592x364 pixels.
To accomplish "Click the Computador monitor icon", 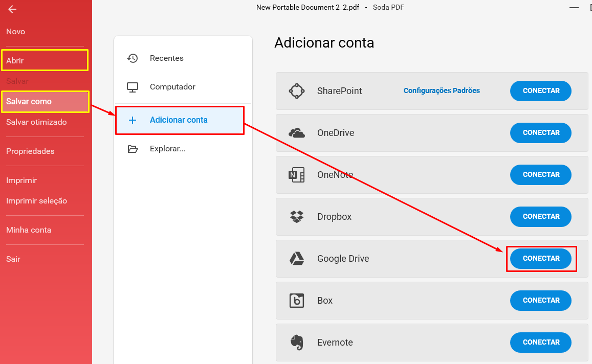I will 133,87.
